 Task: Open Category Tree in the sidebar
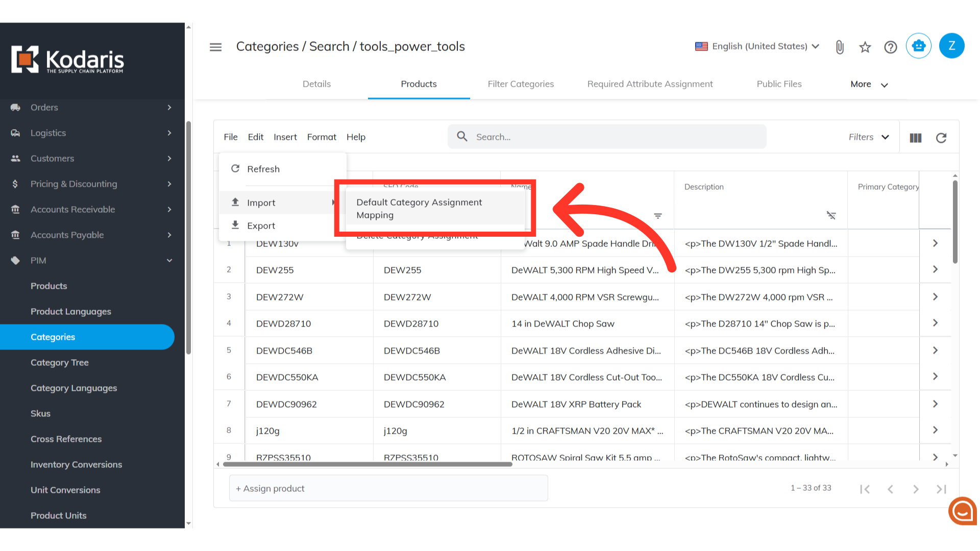click(x=59, y=362)
